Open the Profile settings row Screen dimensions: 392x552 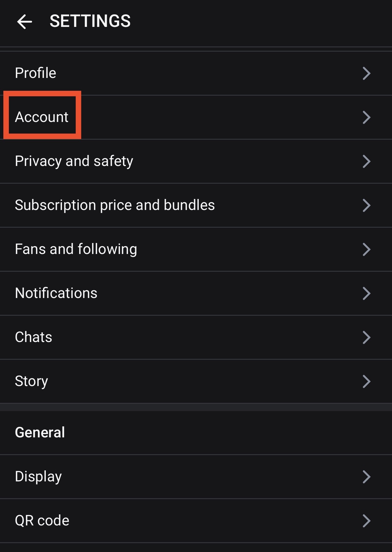pyautogui.click(x=35, y=73)
